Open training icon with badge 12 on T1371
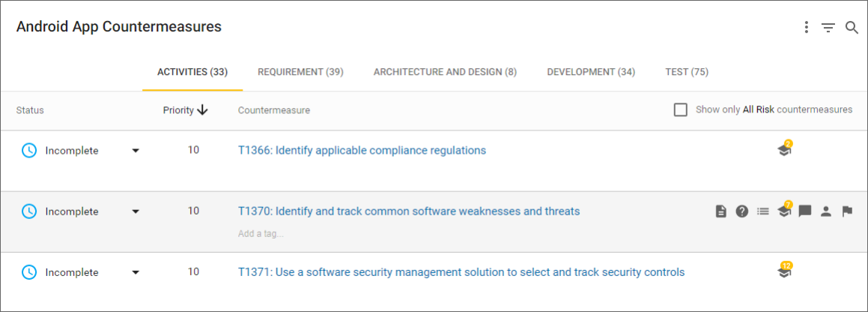The height and width of the screenshot is (312, 868). click(x=784, y=272)
